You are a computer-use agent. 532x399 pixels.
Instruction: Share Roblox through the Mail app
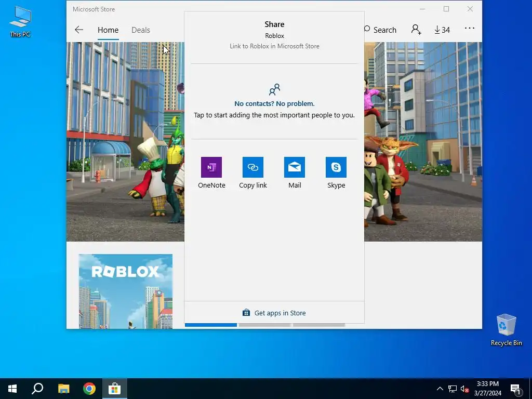(x=295, y=172)
